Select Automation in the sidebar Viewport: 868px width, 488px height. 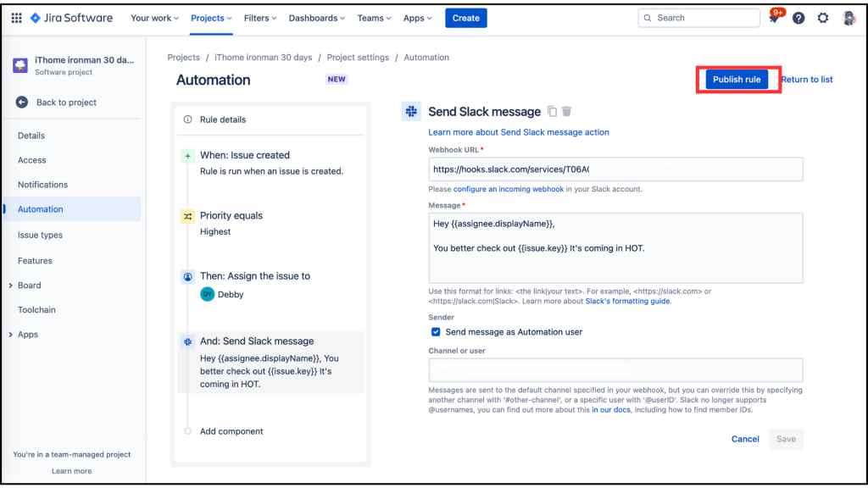72,209
